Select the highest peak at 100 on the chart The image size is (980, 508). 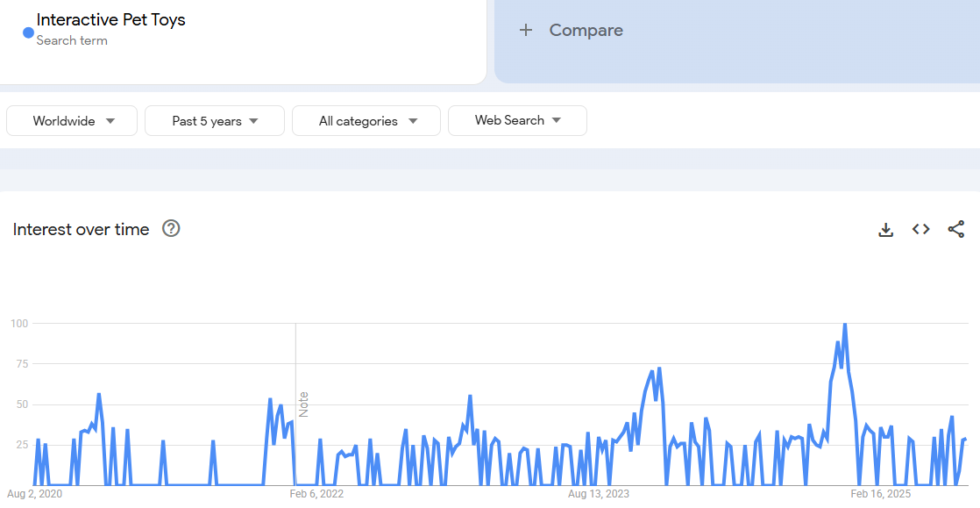[844, 325]
